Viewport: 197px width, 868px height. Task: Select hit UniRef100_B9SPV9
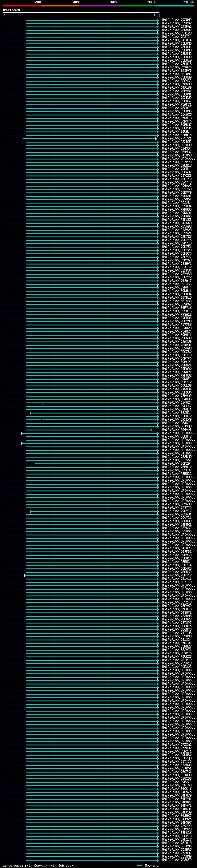[177, 71]
